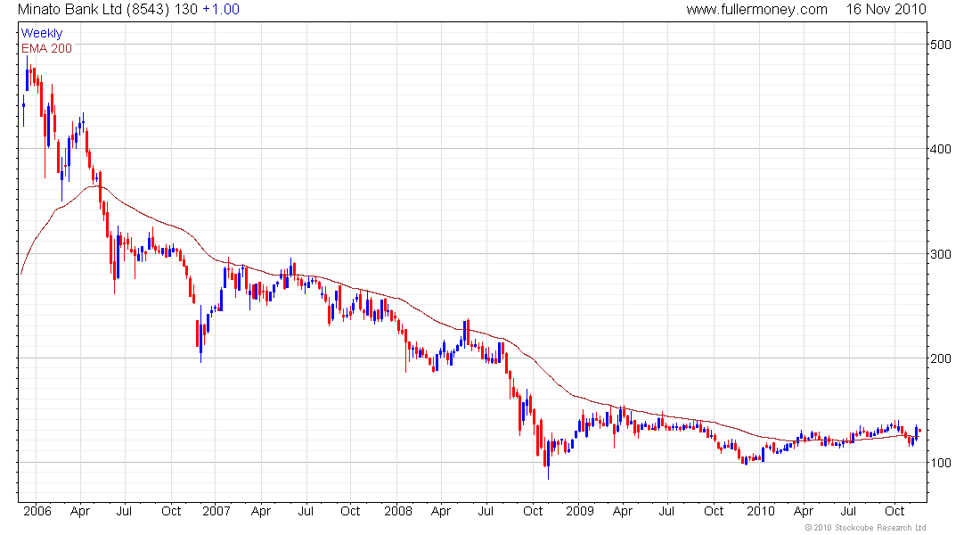Click the '100' y-axis label
Viewport: 980px width, 535px height.
[941, 463]
